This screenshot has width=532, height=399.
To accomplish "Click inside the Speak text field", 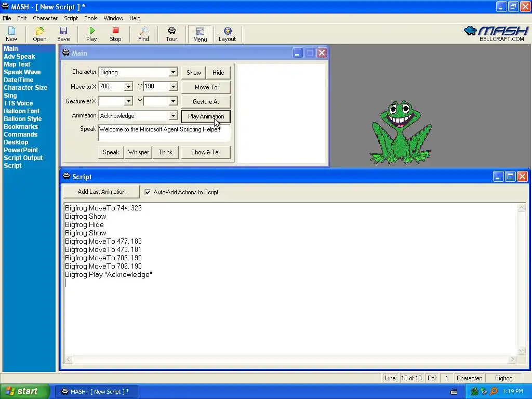I will pyautogui.click(x=164, y=132).
